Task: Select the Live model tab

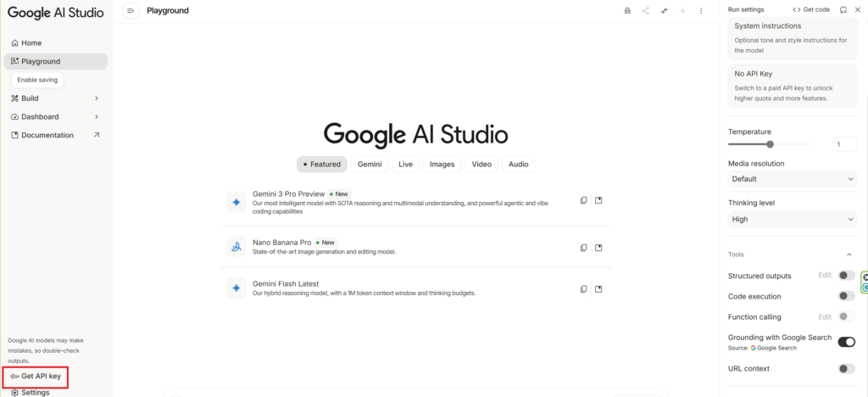Action: tap(405, 165)
